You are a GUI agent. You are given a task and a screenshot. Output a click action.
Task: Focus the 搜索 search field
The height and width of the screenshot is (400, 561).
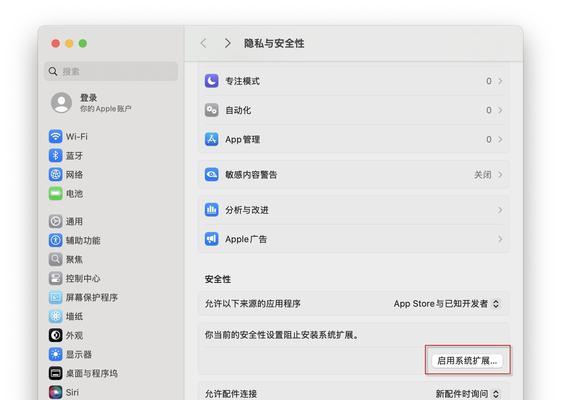click(x=111, y=71)
